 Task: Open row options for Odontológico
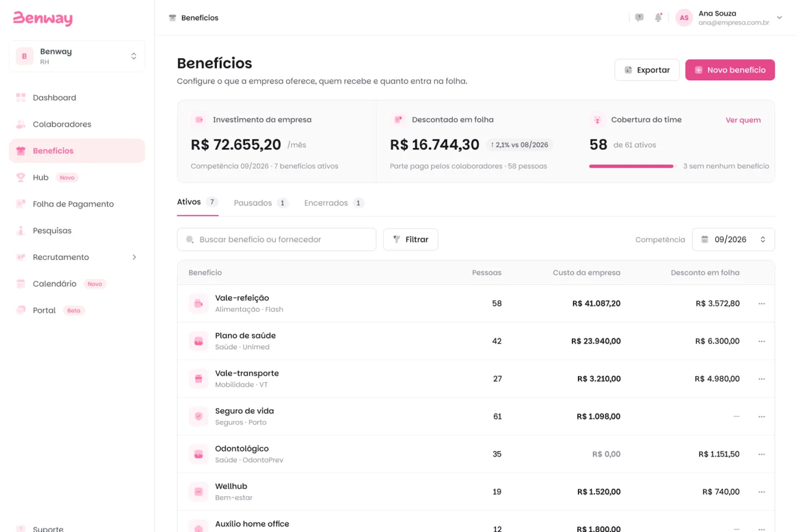click(x=762, y=454)
